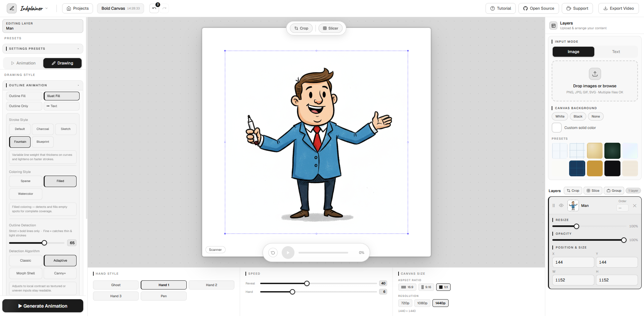Image resolution: width=644 pixels, height=316 pixels.
Task: Select Sparse coloring style
Action: tap(26, 181)
